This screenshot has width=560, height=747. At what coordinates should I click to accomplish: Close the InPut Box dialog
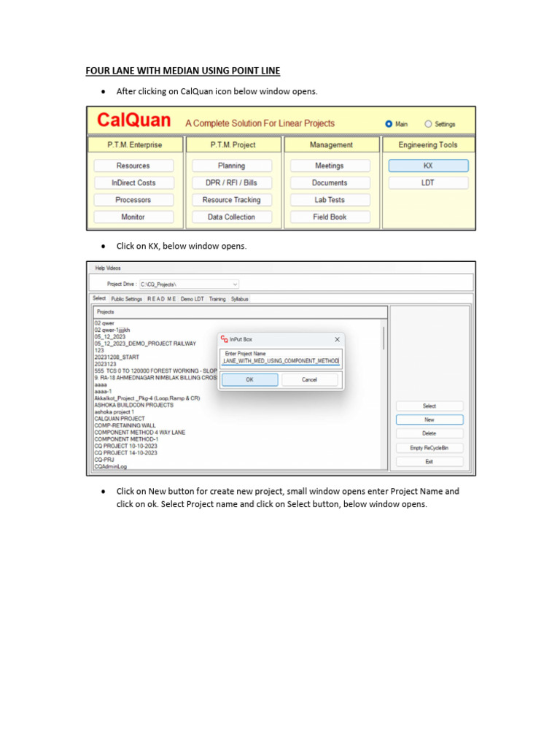tap(337, 339)
